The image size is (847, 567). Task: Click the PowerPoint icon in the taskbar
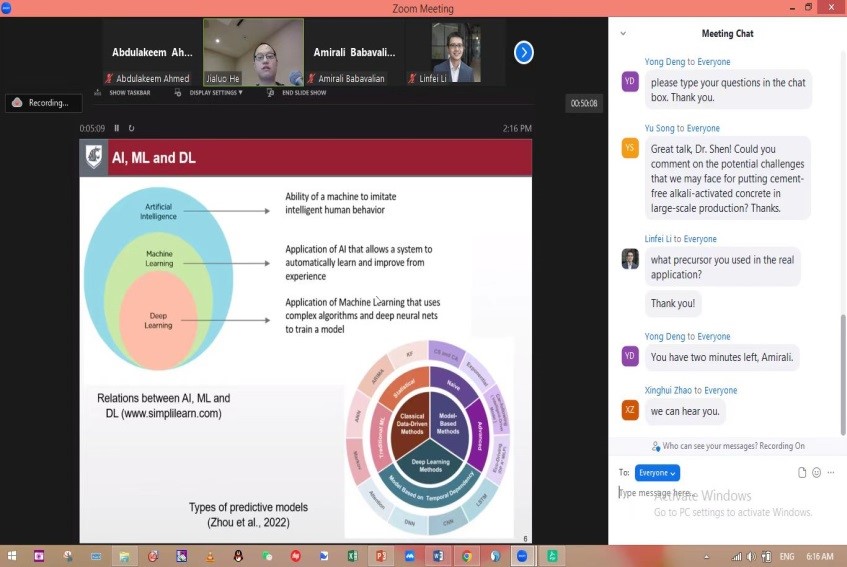coord(380,556)
